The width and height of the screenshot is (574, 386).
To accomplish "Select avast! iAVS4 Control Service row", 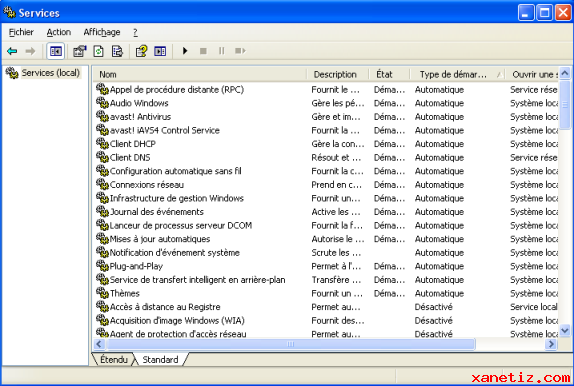I will click(x=165, y=130).
